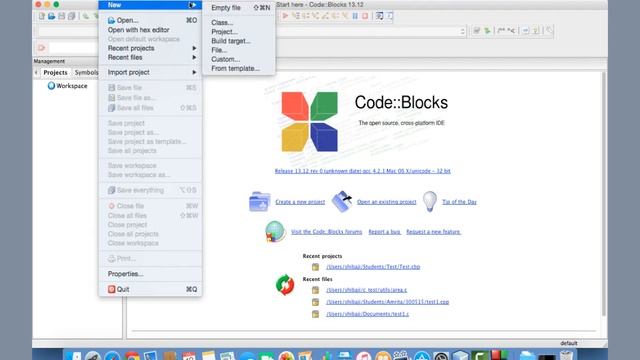Choose Build target... from the New submenu

tap(239, 41)
